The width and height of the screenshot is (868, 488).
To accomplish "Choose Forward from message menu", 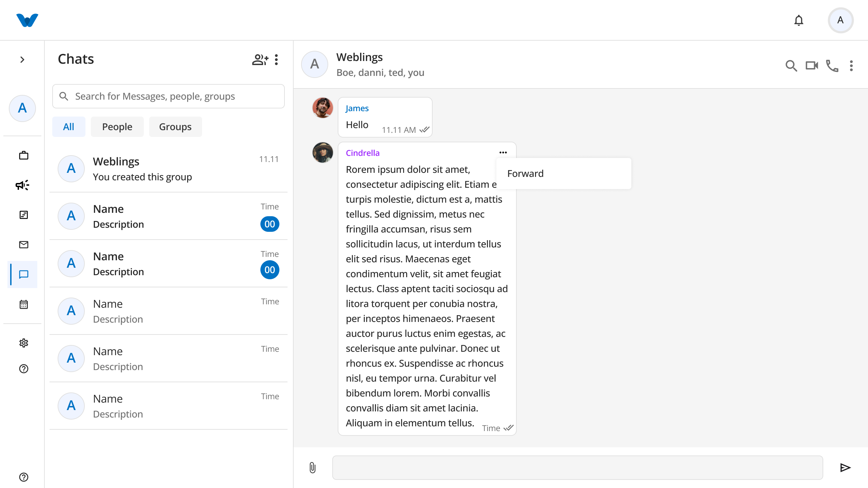I will [x=564, y=174].
